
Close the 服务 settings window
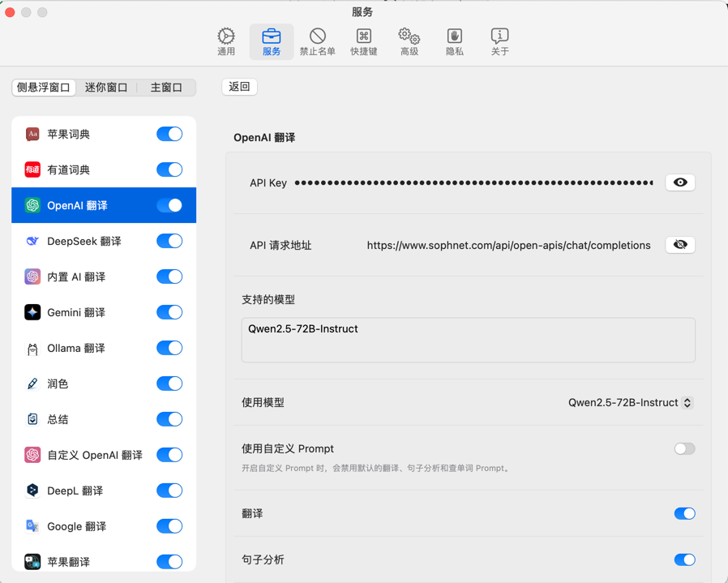click(11, 12)
